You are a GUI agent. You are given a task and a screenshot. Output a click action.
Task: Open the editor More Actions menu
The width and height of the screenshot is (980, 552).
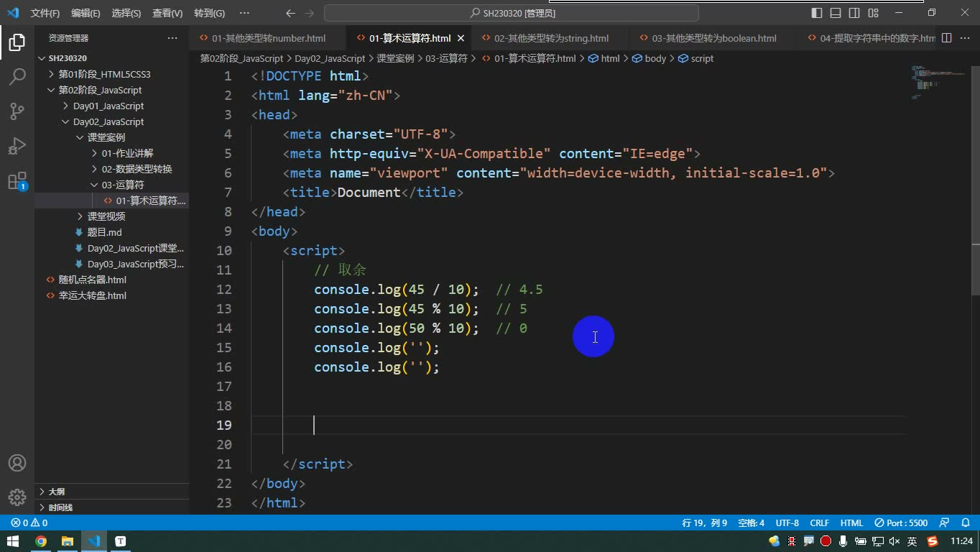click(x=965, y=38)
